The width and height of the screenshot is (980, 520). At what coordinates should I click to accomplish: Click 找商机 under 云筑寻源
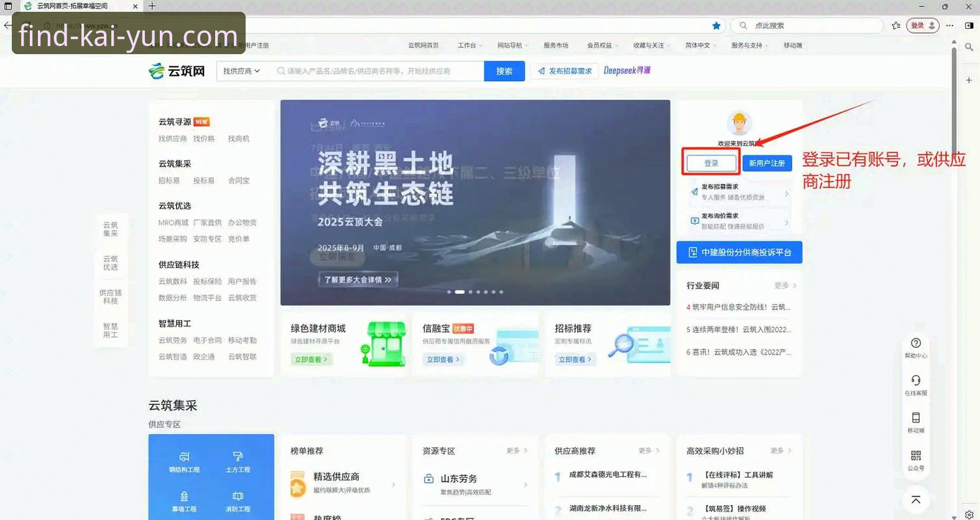(x=238, y=139)
